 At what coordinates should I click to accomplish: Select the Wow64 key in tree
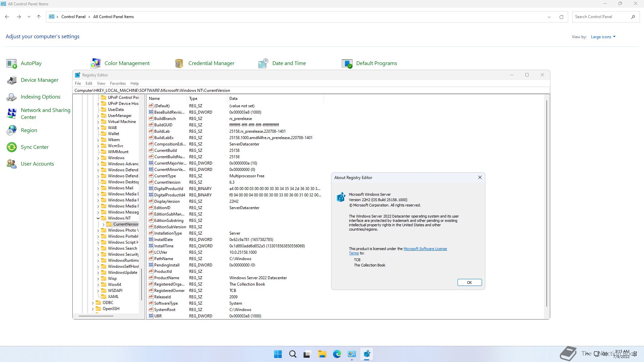point(114,285)
